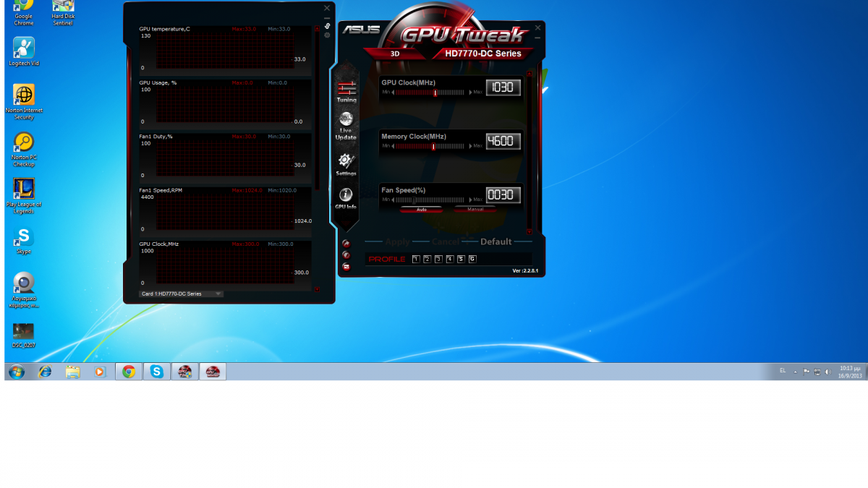Switch to 3D mode tab
Image resolution: width=868 pixels, height=488 pixels.
coord(395,53)
